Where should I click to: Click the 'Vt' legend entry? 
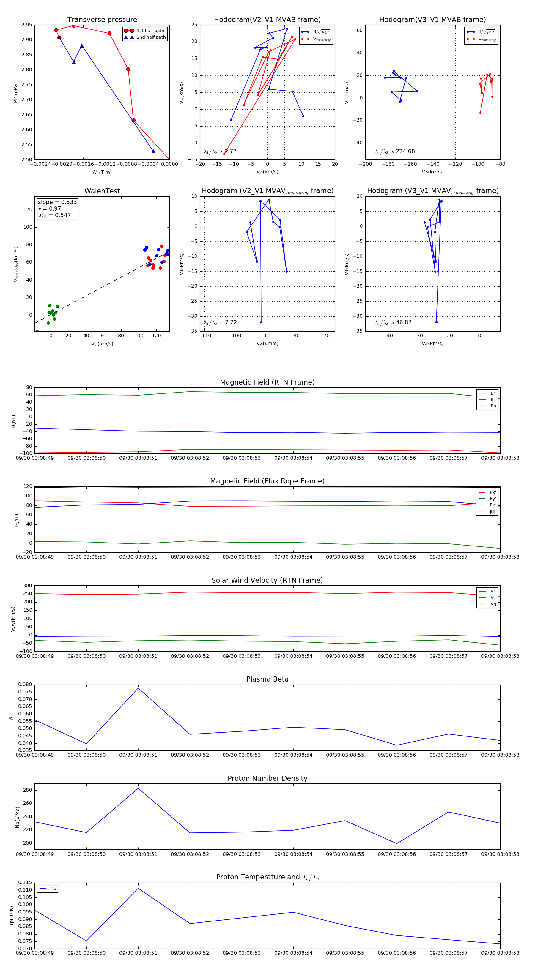click(x=488, y=598)
